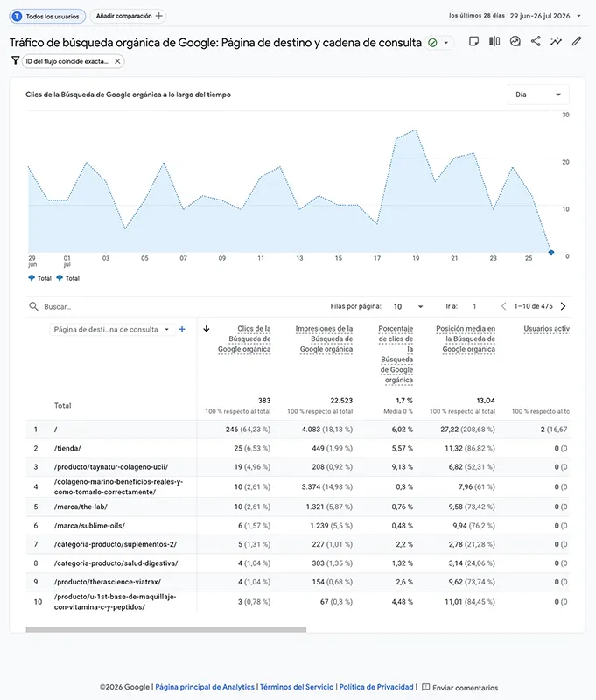The width and height of the screenshot is (596, 700).
Task: Sort by Posición media column header
Action: pos(466,339)
